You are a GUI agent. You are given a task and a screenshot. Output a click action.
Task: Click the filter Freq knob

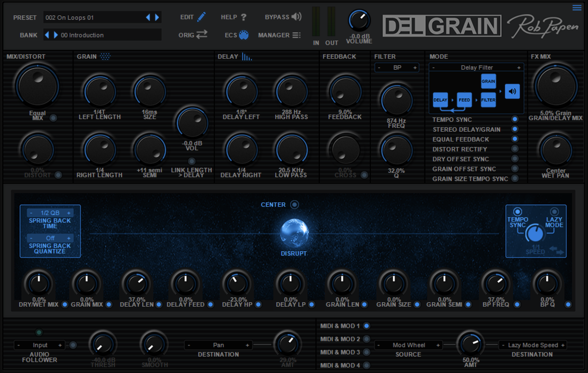coord(396,100)
